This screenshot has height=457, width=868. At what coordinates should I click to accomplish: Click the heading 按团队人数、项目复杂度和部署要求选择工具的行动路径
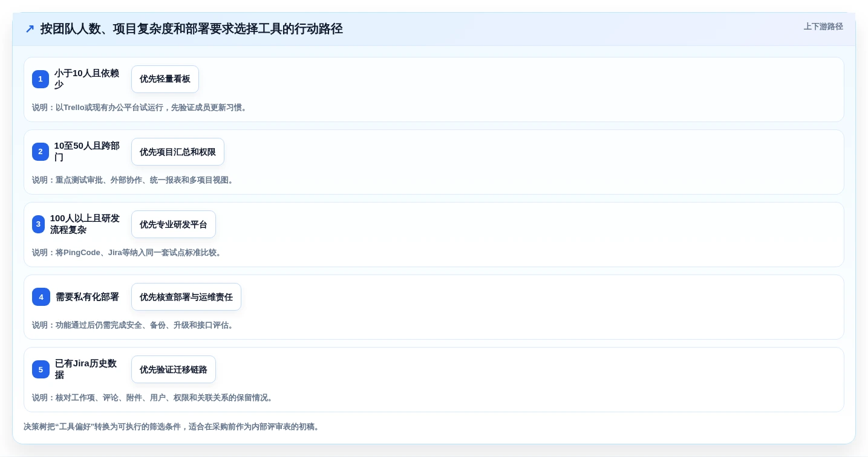point(191,29)
